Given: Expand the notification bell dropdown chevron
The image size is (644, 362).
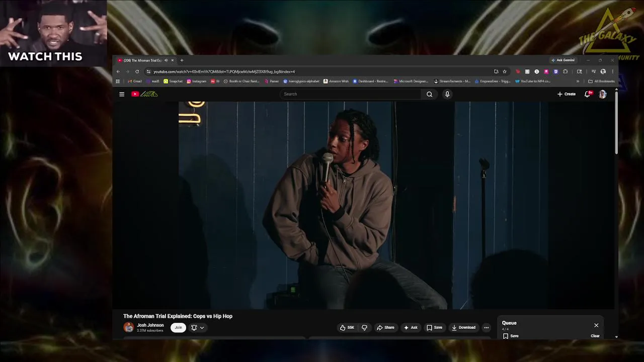Looking at the screenshot, I should tap(202, 327).
